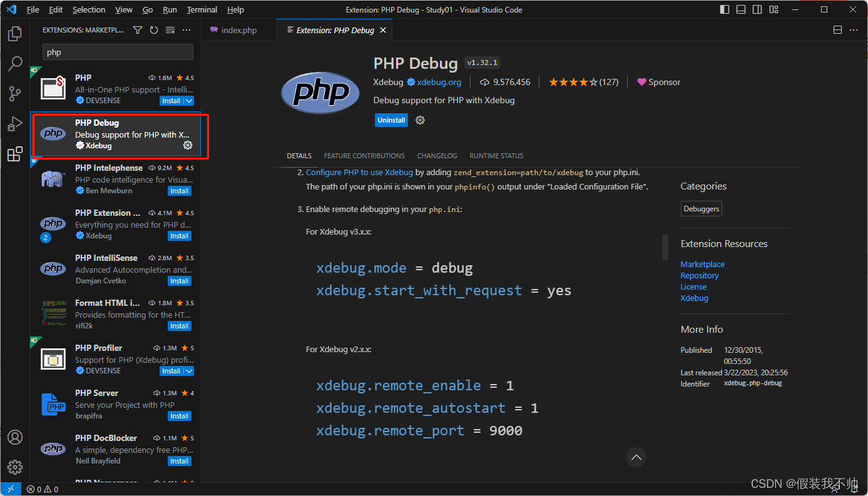
Task: Open the Terminal menu
Action: pyautogui.click(x=202, y=9)
